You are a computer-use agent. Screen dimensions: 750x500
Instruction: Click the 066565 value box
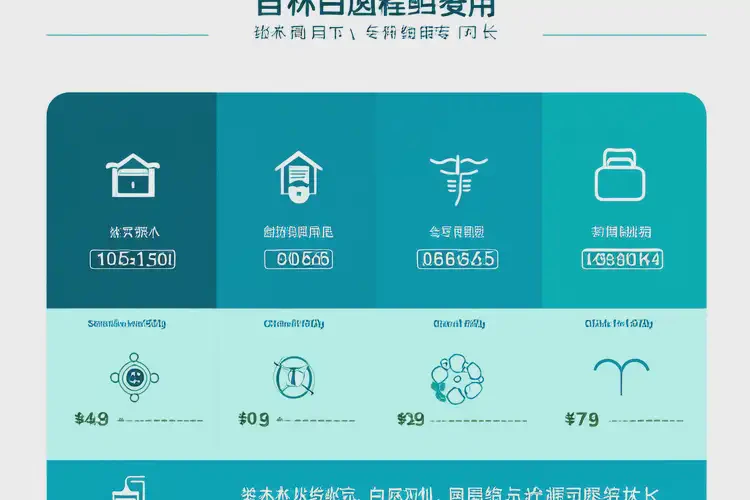tap(456, 260)
